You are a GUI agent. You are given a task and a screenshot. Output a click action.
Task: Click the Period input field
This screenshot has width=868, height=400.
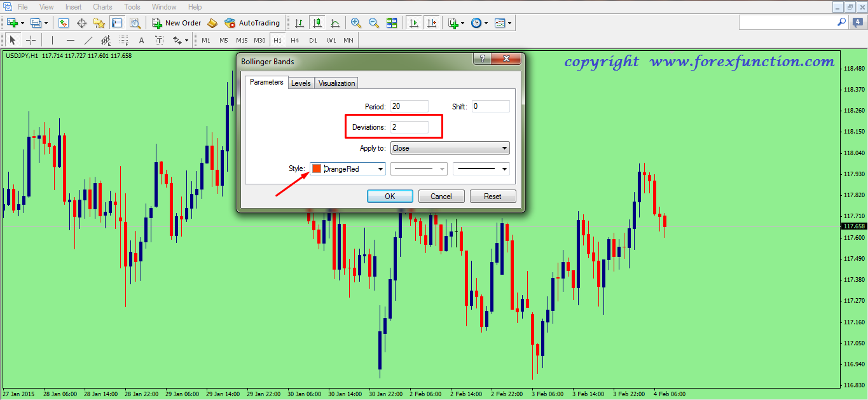click(x=410, y=106)
